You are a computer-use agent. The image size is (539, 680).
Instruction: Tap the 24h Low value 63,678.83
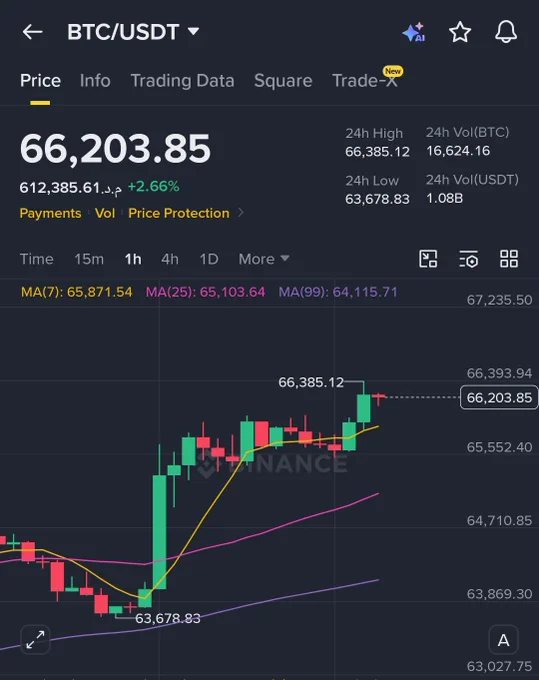tap(377, 199)
